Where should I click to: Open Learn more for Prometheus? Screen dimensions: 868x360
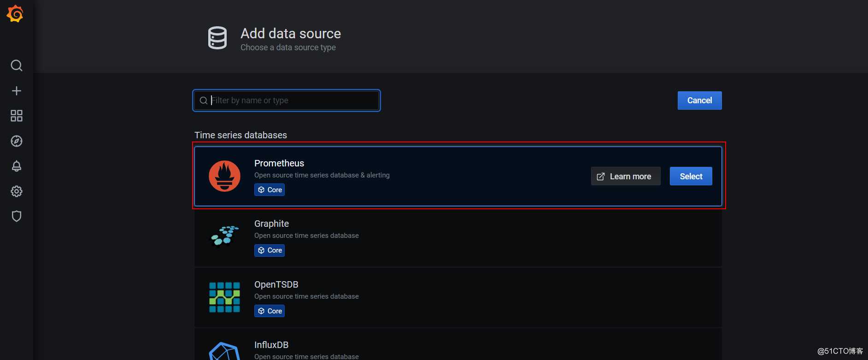coord(626,176)
